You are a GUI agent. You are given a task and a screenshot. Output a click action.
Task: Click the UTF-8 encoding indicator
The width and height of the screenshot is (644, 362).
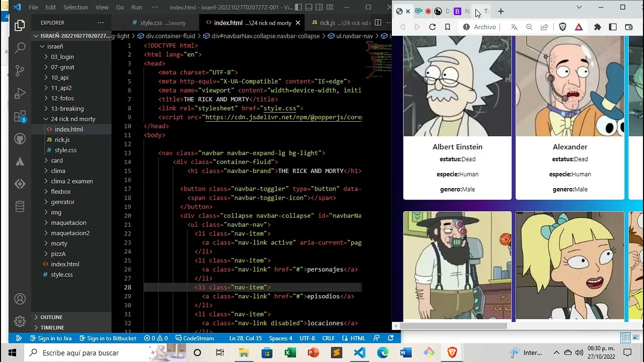(307, 338)
